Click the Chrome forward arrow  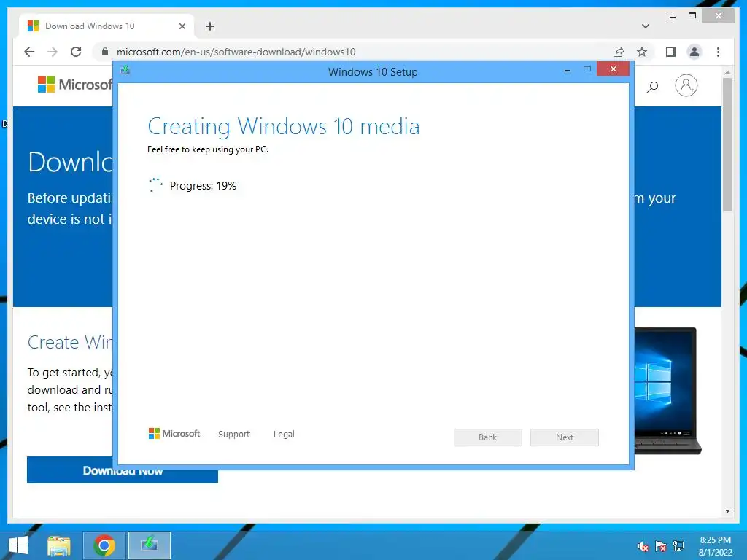[53, 52]
